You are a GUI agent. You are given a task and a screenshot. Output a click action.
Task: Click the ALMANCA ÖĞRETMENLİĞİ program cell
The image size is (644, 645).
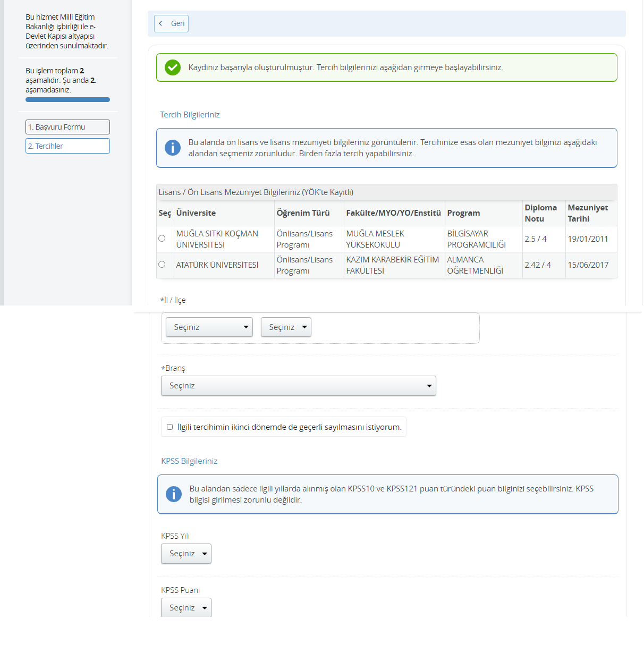[x=474, y=265]
